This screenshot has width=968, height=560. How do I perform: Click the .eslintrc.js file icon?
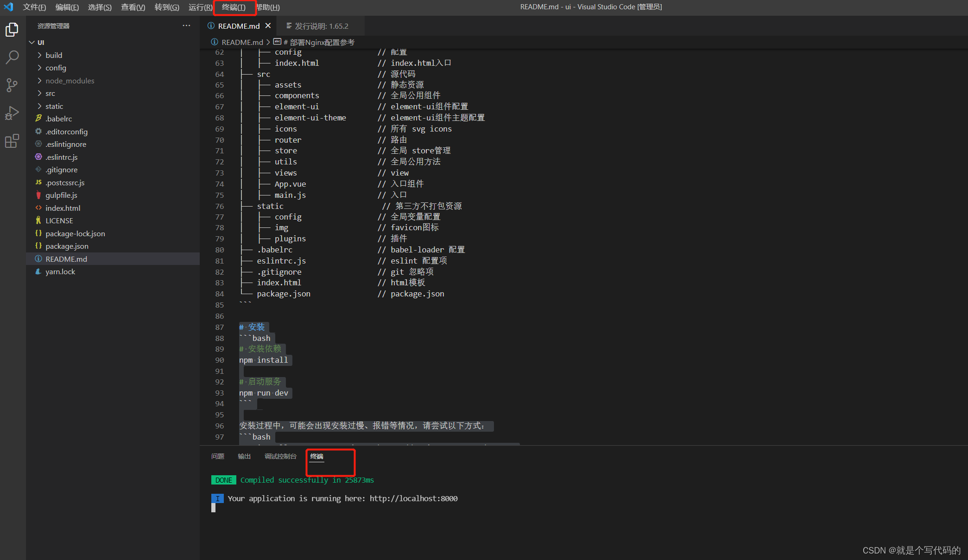(x=38, y=157)
